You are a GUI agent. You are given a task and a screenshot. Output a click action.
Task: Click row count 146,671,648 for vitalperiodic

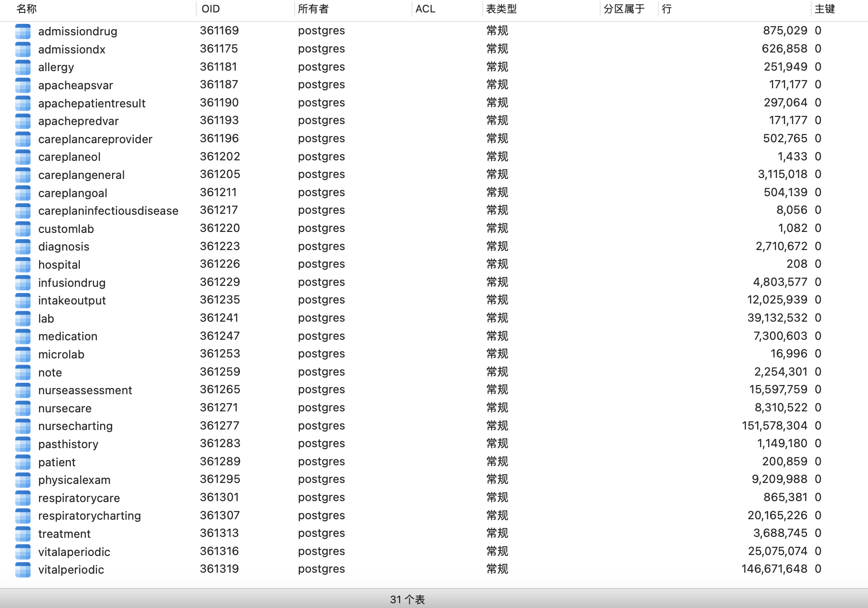(x=774, y=569)
